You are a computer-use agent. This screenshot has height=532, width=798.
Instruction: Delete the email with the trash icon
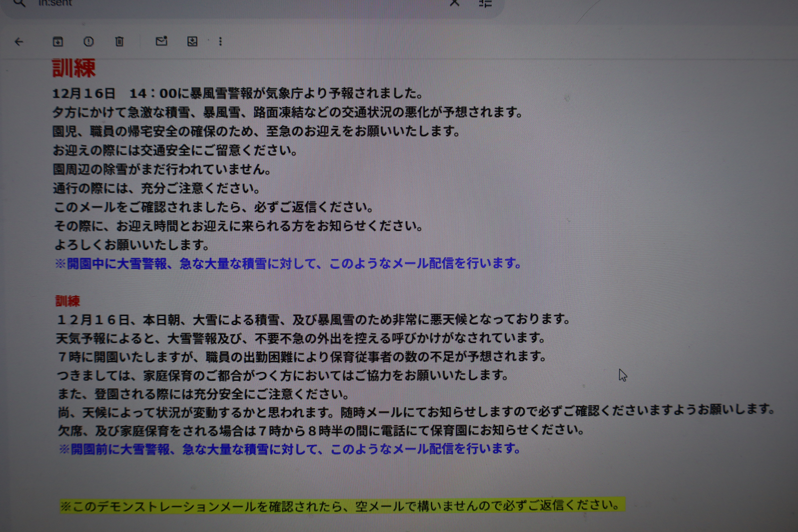coord(119,42)
